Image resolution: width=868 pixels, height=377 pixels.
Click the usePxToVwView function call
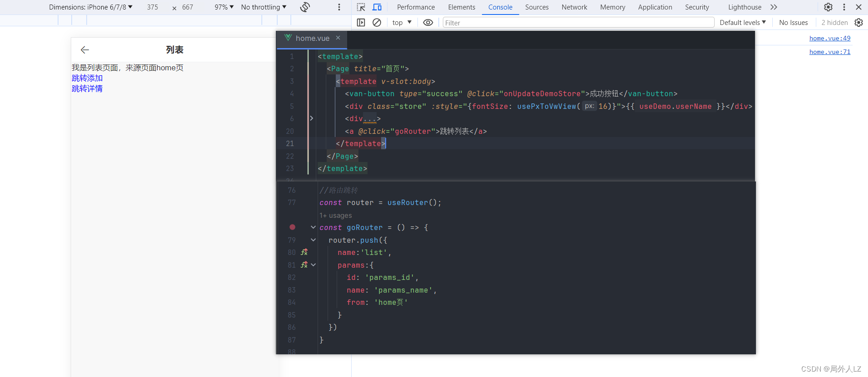pyautogui.click(x=546, y=106)
